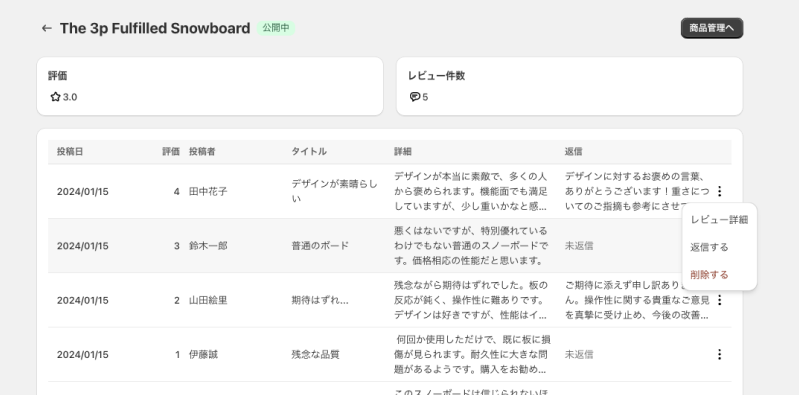This screenshot has height=395, width=799.
Task: Click the タイトル column header
Action: pos(309,151)
